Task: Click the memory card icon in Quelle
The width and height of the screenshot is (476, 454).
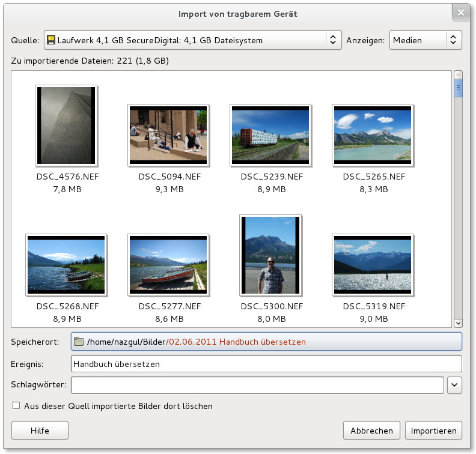Action: [x=50, y=40]
